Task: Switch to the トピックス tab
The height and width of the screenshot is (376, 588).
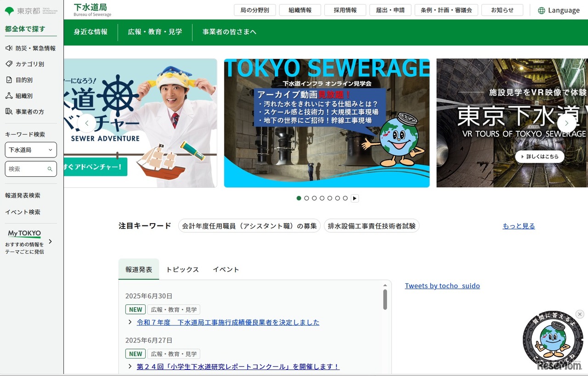Action: [x=182, y=269]
